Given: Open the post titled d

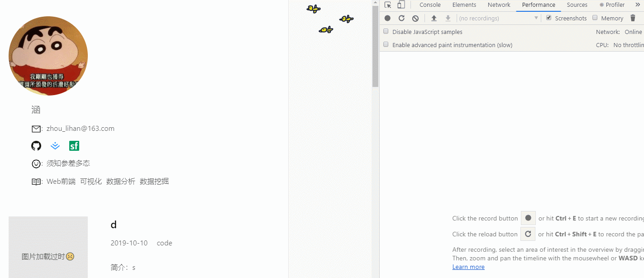Looking at the screenshot, I should (114, 225).
